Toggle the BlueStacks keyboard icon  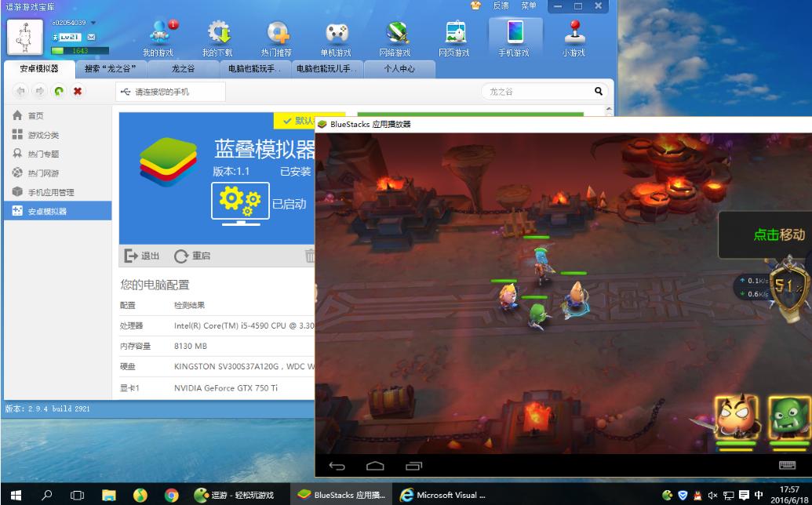click(787, 465)
